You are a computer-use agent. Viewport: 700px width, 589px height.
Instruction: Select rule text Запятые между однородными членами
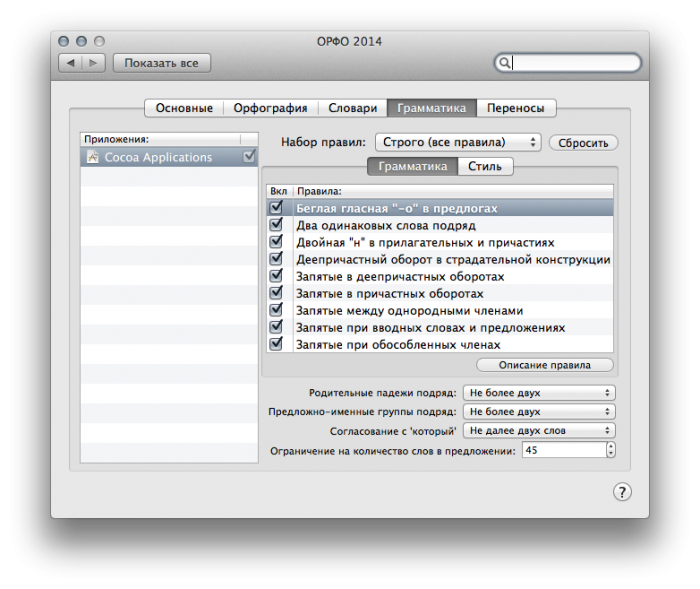pyautogui.click(x=410, y=310)
